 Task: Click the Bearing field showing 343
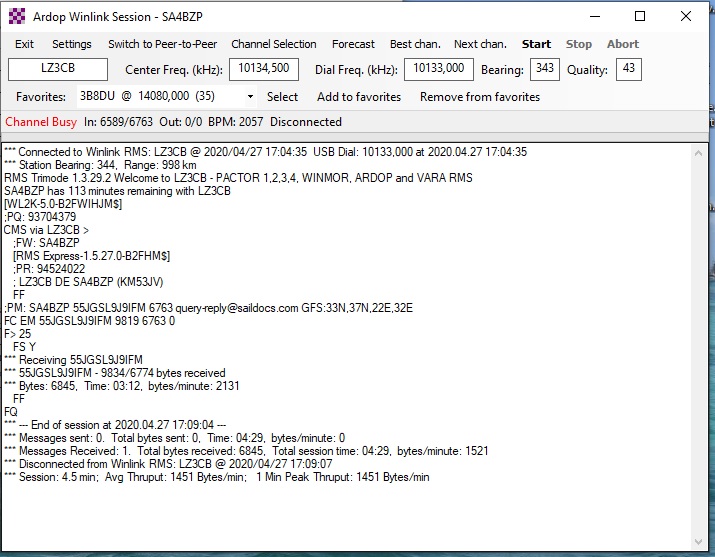544,69
